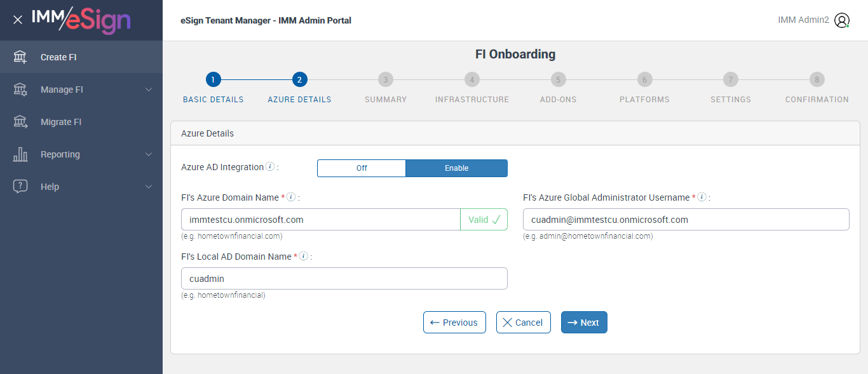Image resolution: width=868 pixels, height=374 pixels.
Task: Open Migrate FI in the sidebar
Action: pyautogui.click(x=81, y=122)
